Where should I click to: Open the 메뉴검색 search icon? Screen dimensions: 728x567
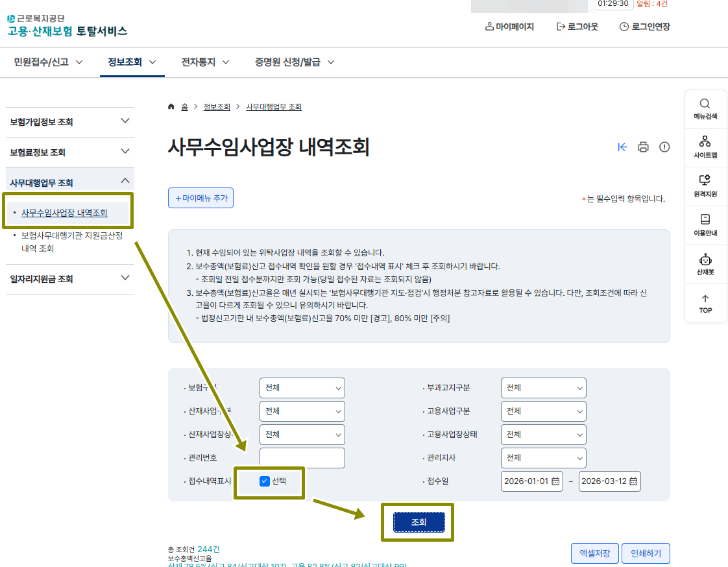pos(705,108)
